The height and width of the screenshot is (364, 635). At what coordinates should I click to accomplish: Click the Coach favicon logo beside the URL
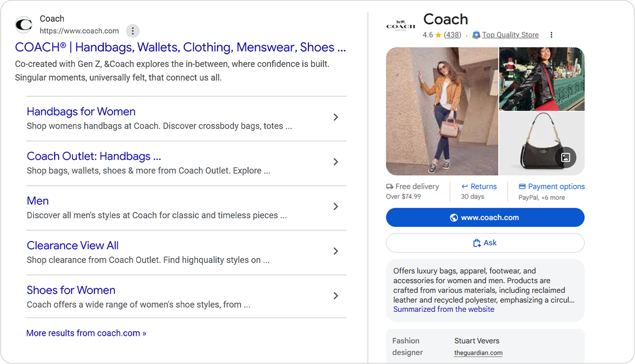point(23,25)
